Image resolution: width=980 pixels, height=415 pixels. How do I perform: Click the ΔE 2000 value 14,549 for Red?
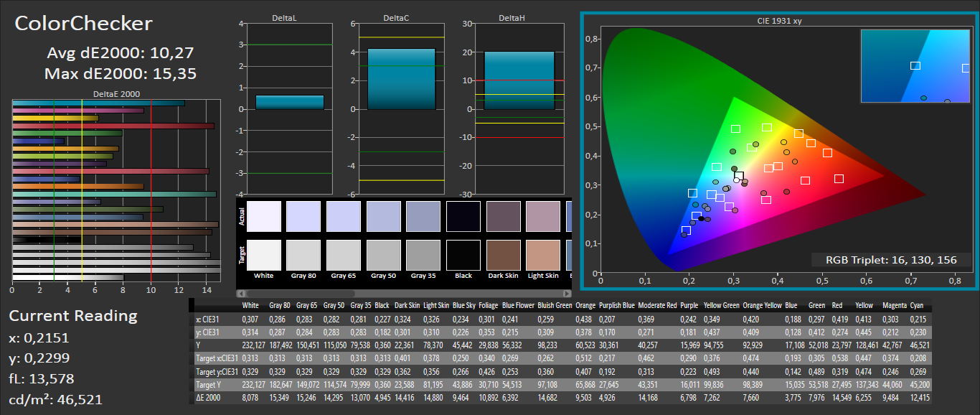click(x=840, y=396)
